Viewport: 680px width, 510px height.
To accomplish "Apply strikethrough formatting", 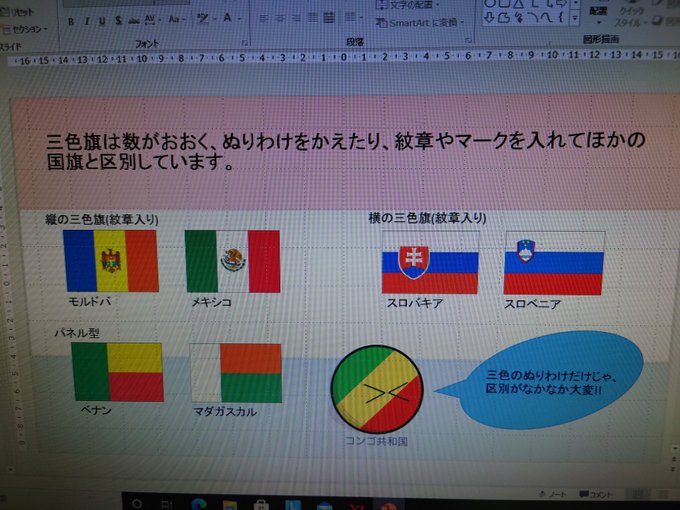I will pyautogui.click(x=134, y=20).
